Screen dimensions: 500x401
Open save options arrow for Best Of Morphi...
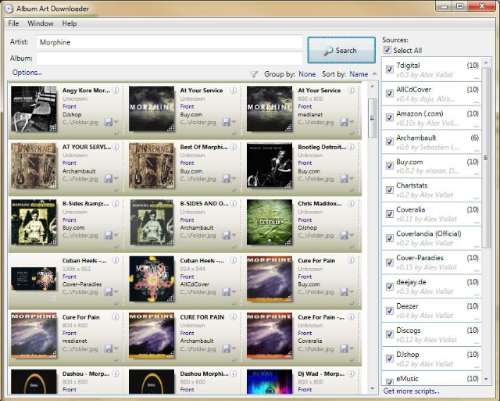pyautogui.click(x=234, y=179)
